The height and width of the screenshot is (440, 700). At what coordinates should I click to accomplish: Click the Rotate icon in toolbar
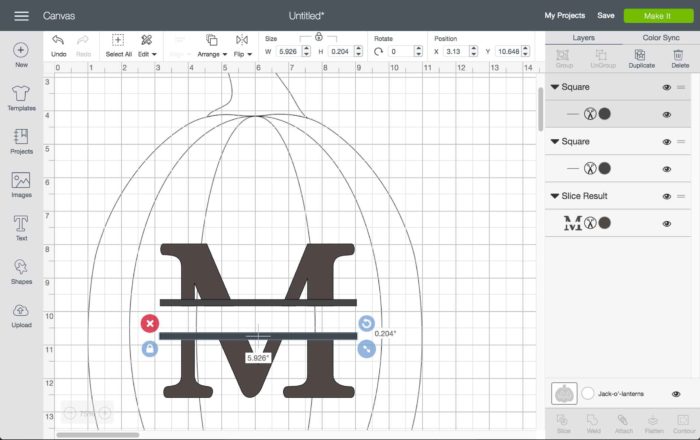tap(378, 52)
